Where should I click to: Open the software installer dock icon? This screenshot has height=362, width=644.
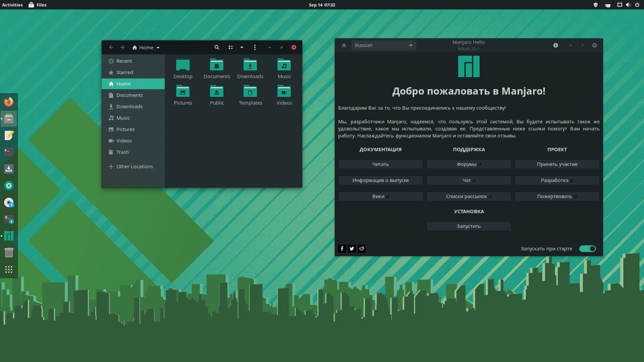tap(9, 169)
